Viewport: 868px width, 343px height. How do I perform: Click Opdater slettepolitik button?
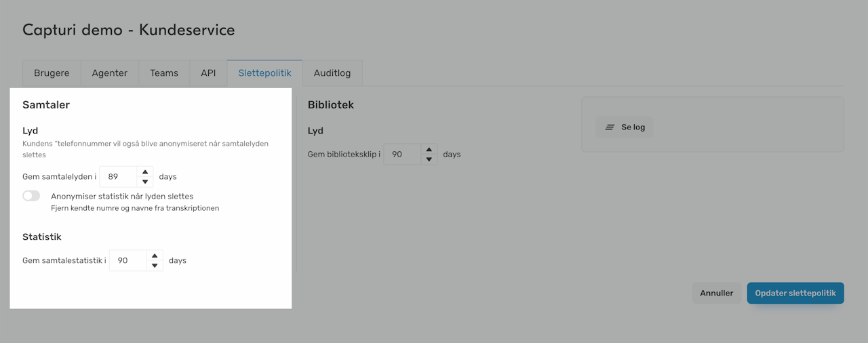pyautogui.click(x=795, y=293)
